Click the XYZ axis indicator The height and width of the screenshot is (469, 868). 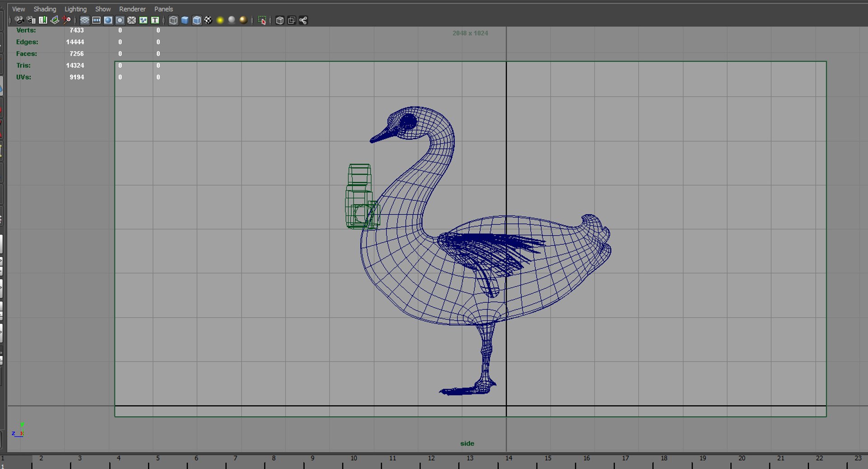(x=18, y=430)
